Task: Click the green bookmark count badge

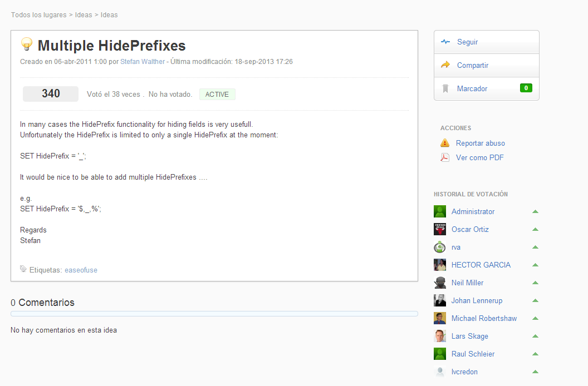Action: point(526,88)
